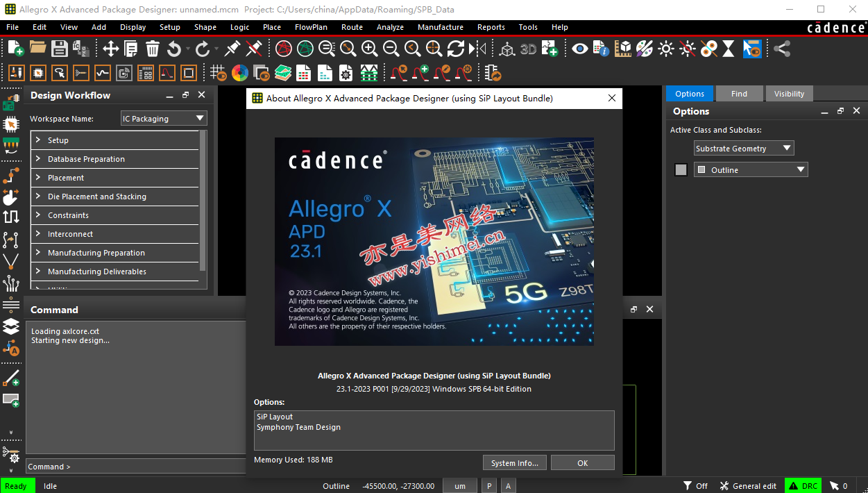The height and width of the screenshot is (493, 868).
Task: Open the Color palette icon
Action: click(645, 48)
